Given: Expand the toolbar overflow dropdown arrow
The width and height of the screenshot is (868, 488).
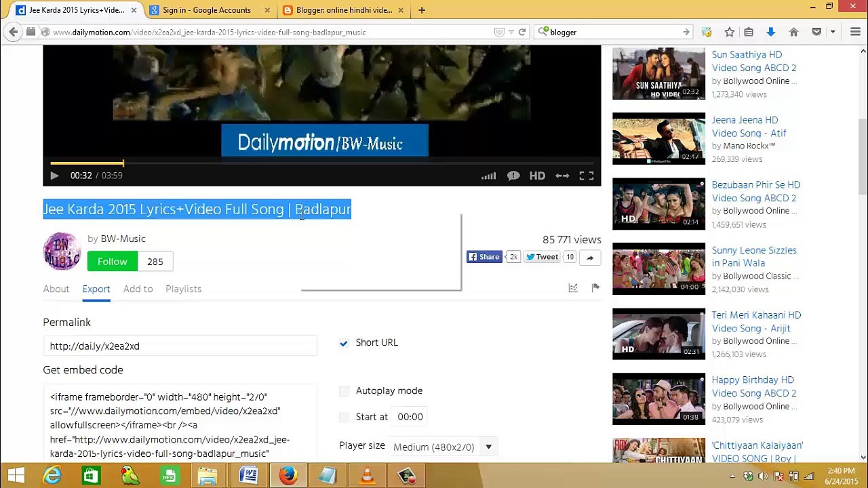Looking at the screenshot, I should click(x=833, y=32).
